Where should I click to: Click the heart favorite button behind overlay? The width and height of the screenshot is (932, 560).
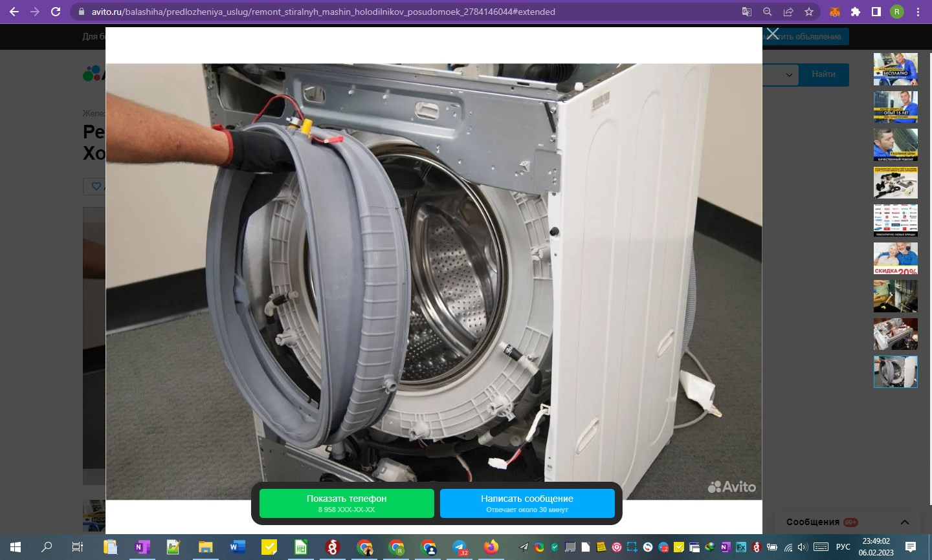click(96, 186)
